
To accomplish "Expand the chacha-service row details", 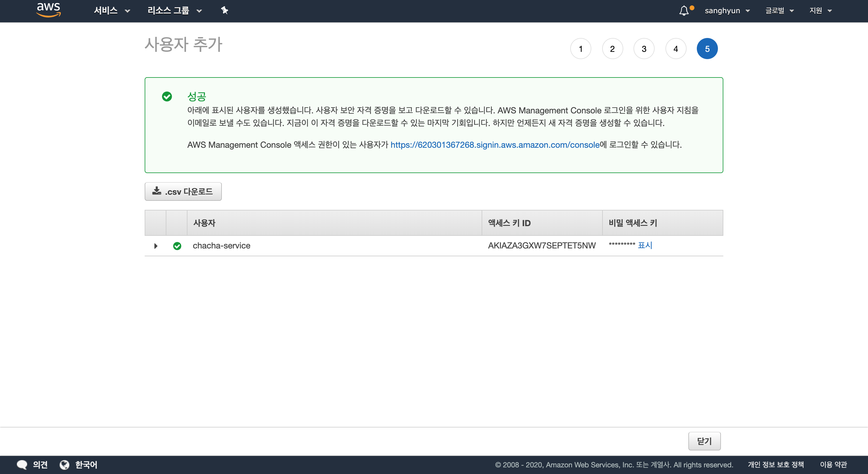I will click(156, 246).
